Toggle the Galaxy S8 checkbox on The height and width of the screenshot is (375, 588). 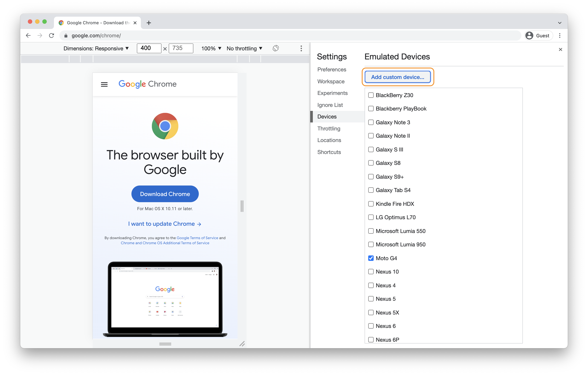point(370,163)
